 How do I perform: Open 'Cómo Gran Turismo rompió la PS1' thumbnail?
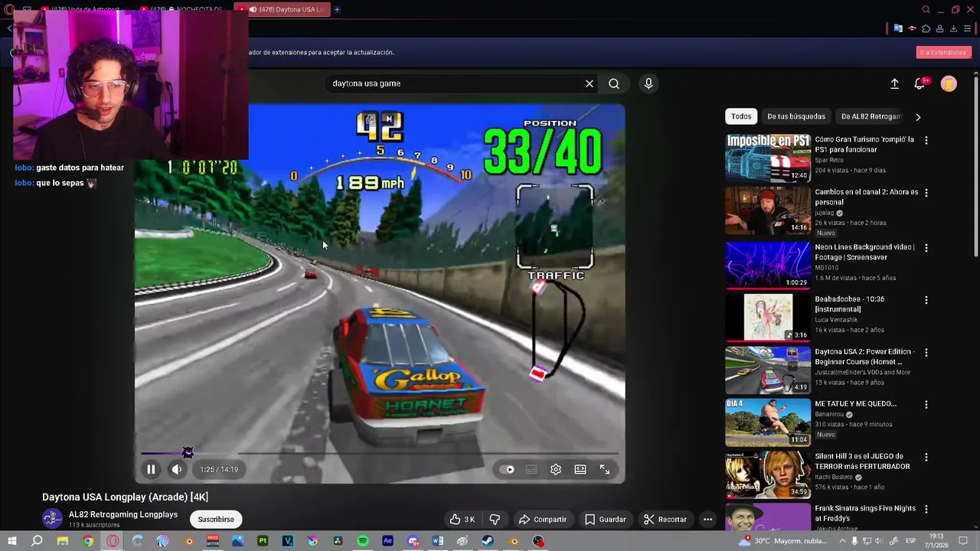[x=768, y=158]
